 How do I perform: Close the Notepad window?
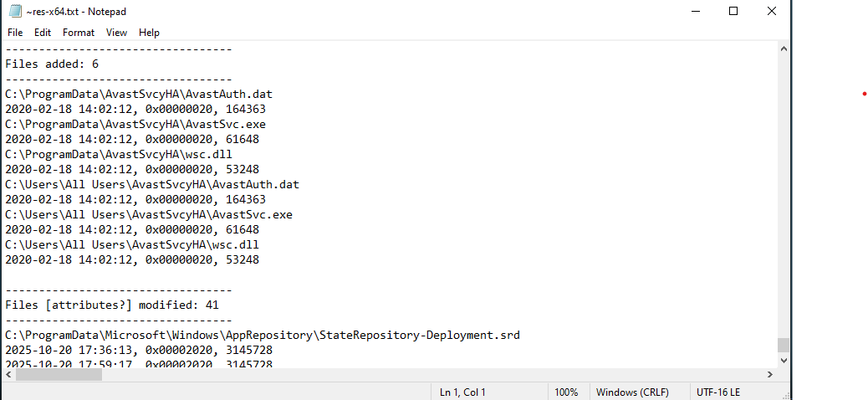(x=772, y=11)
